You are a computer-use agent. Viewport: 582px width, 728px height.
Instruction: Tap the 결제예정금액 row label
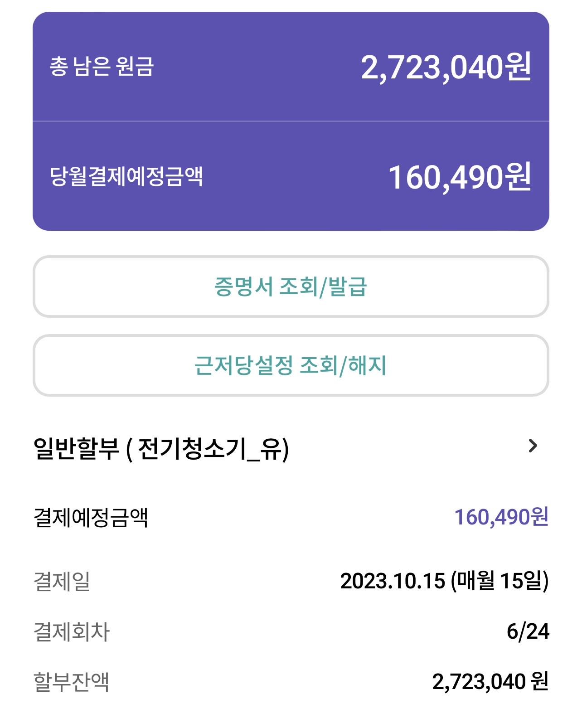pyautogui.click(x=91, y=518)
